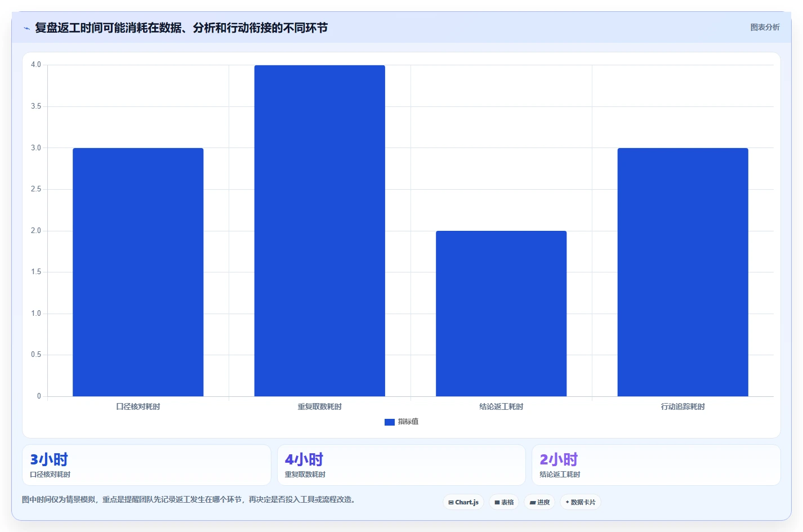Click the 结论返工耗时 caption under 2小时

pyautogui.click(x=560, y=475)
